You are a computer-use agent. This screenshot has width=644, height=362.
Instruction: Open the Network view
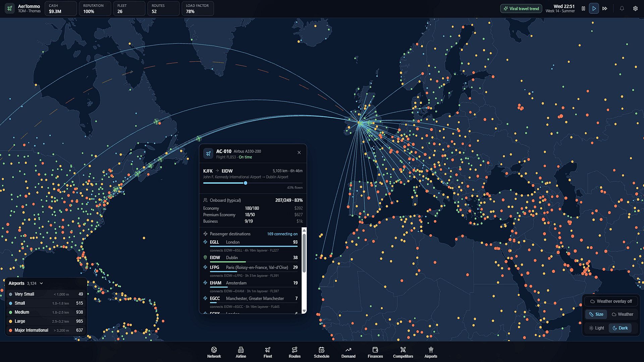click(x=214, y=352)
